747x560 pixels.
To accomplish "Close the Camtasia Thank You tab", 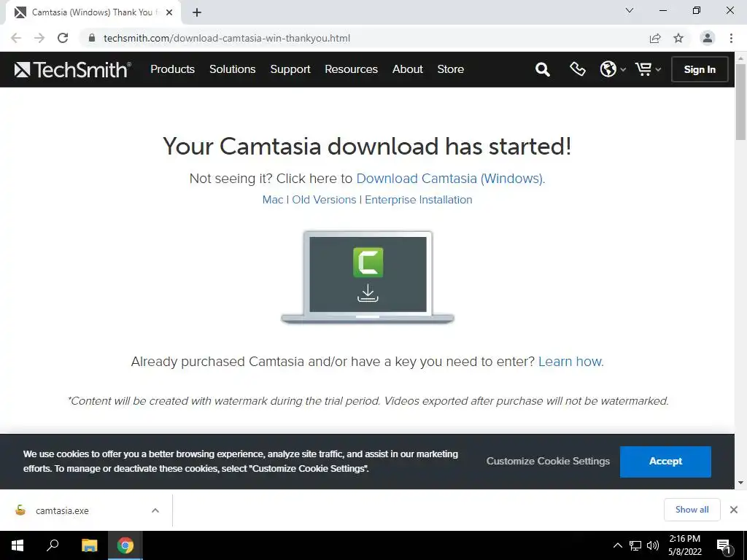I will pos(169,12).
